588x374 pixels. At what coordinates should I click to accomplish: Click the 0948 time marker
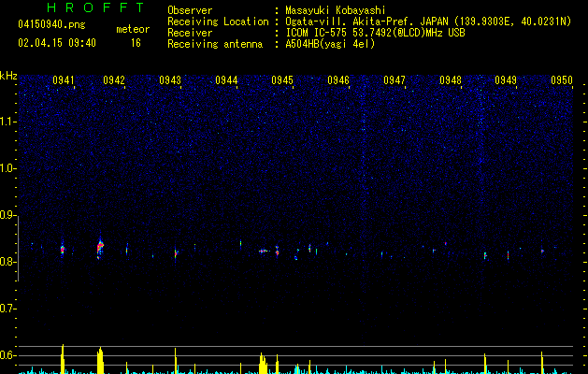point(451,80)
